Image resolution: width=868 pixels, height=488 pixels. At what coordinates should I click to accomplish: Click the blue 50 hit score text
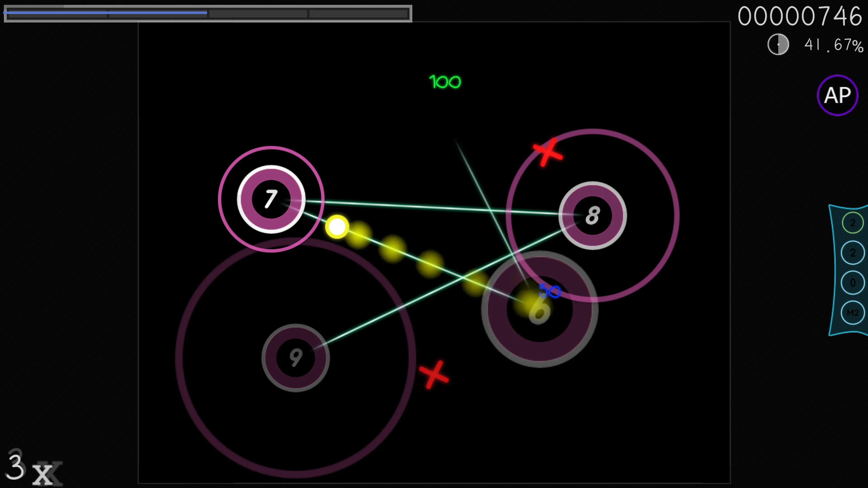pos(550,291)
